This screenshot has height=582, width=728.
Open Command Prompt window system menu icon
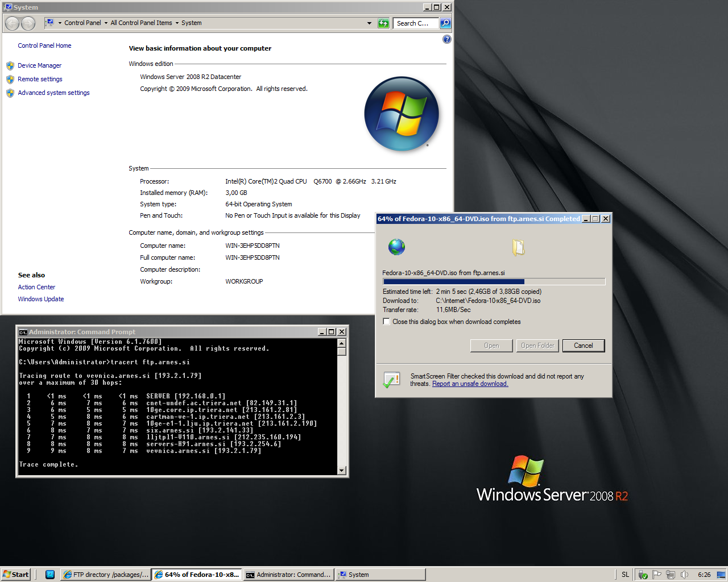(23, 332)
